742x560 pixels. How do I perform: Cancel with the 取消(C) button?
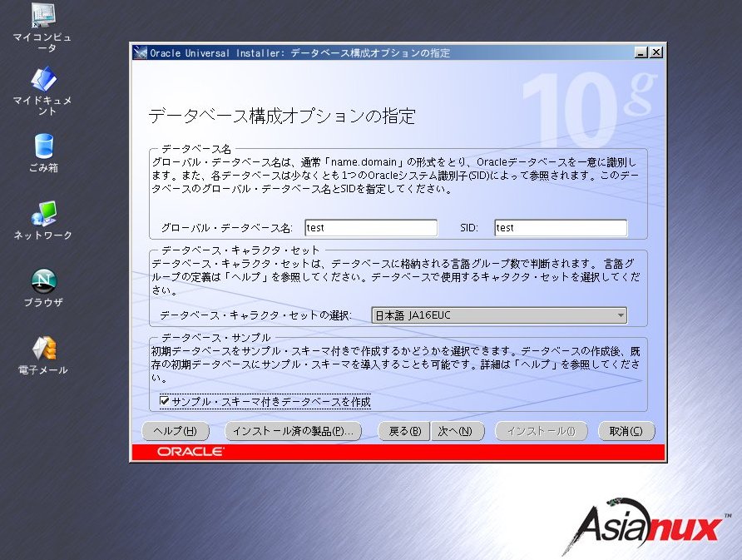coord(626,431)
